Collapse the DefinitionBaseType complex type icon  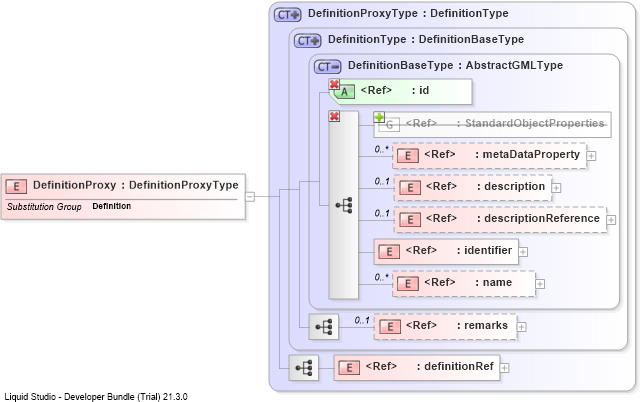pyautogui.click(x=327, y=67)
